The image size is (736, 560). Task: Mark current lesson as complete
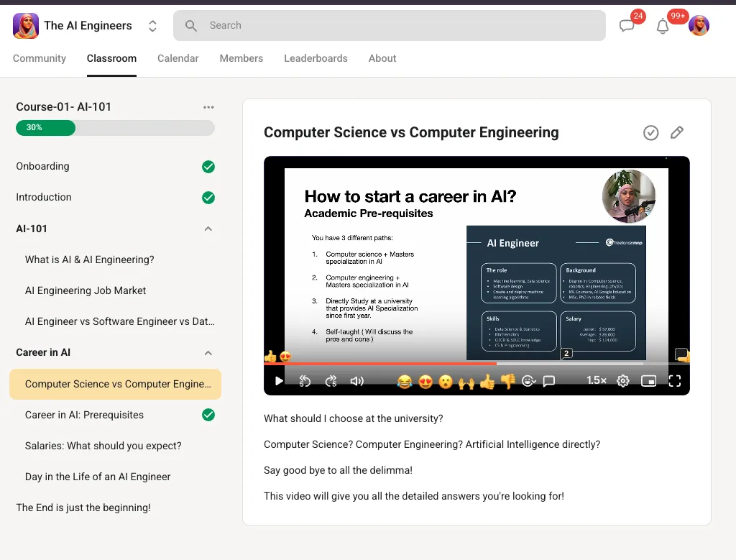tap(650, 133)
